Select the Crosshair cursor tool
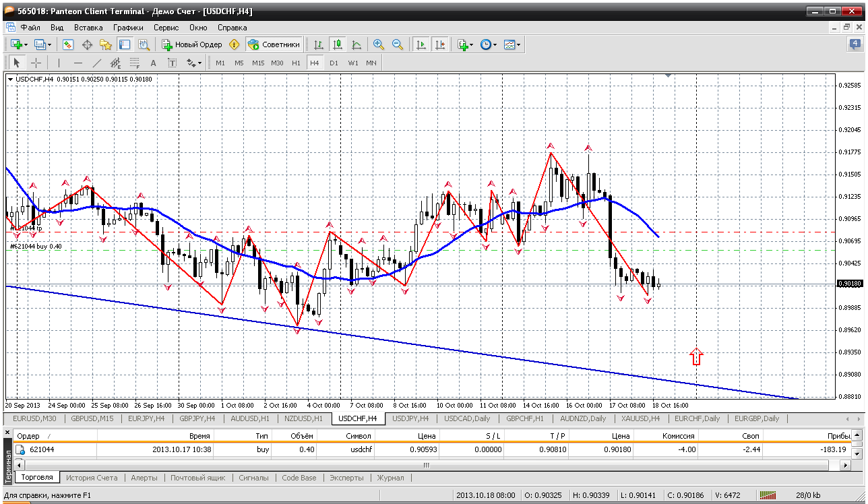Image resolution: width=868 pixels, height=504 pixels. point(36,63)
